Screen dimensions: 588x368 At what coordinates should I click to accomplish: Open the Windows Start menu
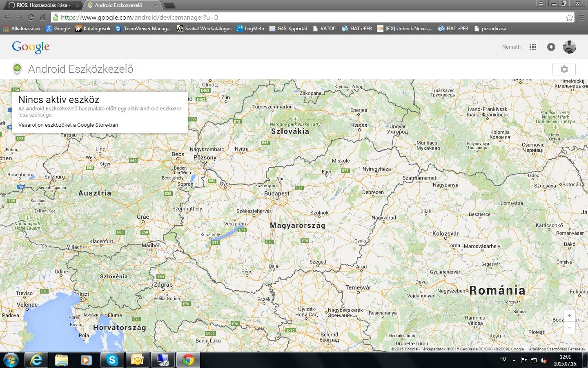pos(11,360)
